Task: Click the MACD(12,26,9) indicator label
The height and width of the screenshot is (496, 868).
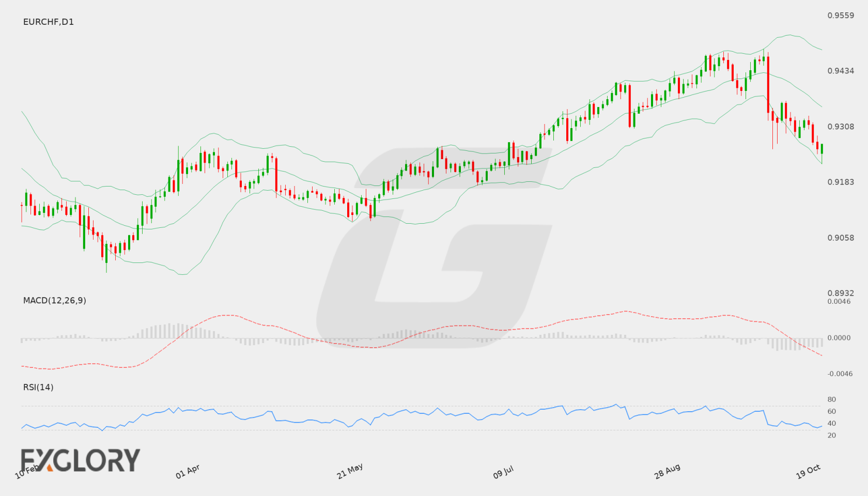Action: (55, 300)
